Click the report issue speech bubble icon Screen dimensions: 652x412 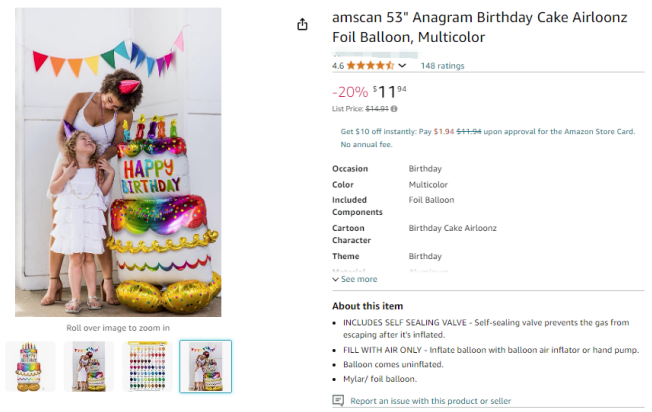click(x=338, y=400)
